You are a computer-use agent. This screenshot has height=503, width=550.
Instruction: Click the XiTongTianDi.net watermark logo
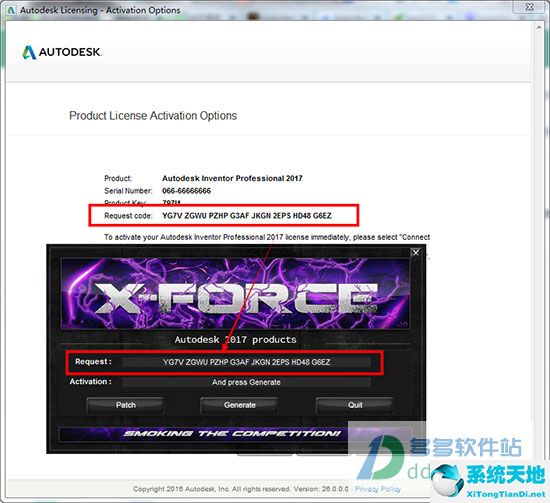pos(489,480)
